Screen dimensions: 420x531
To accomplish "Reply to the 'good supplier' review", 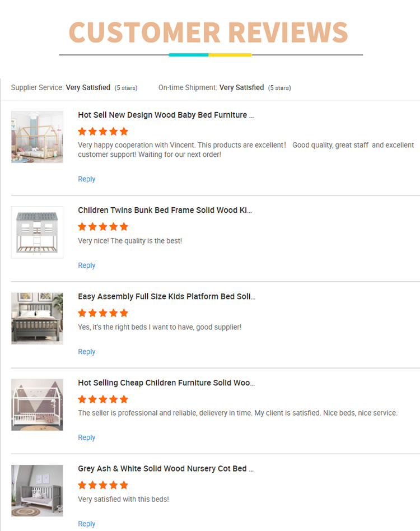I will (x=86, y=352).
